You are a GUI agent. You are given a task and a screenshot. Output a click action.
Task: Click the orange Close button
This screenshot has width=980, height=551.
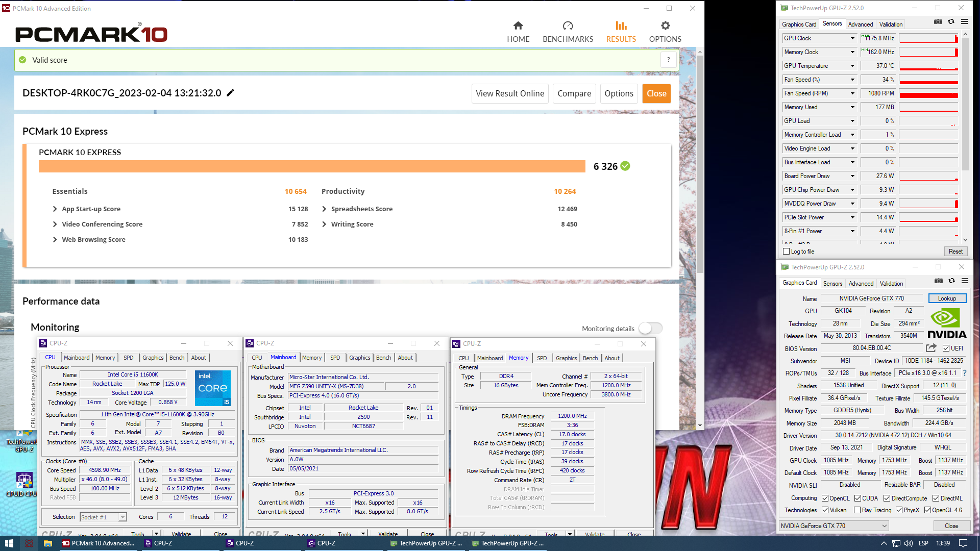click(x=656, y=93)
